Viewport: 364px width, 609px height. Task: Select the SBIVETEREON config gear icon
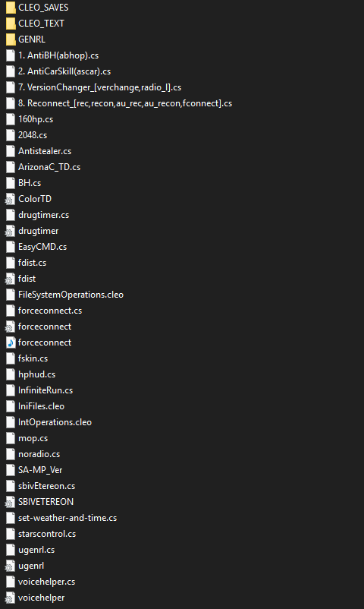tap(11, 502)
